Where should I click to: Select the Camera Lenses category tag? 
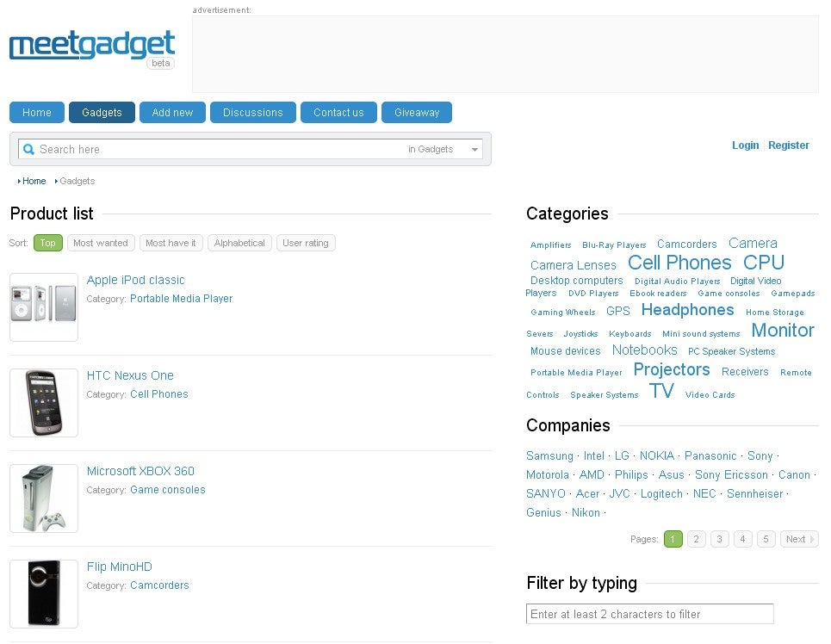573,265
